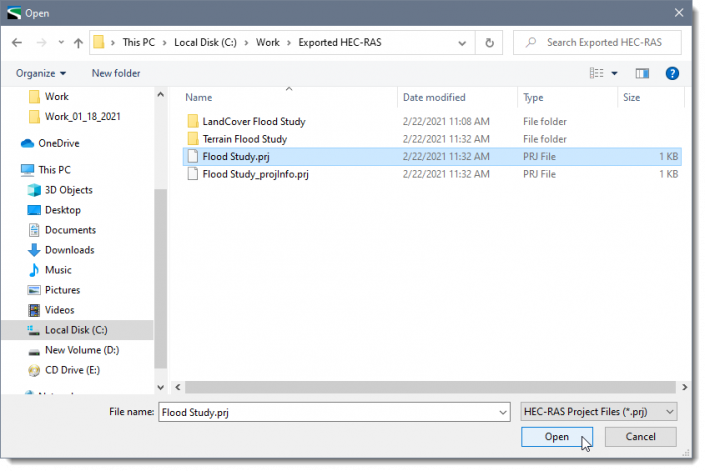705x471 pixels.
Task: Select OneDrive in navigation pane
Action: tap(58, 143)
